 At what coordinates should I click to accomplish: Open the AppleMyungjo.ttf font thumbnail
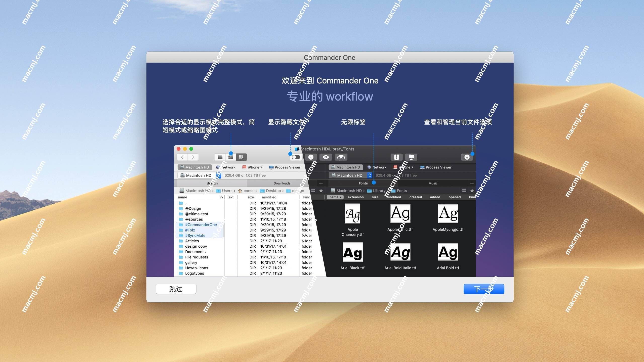click(448, 213)
